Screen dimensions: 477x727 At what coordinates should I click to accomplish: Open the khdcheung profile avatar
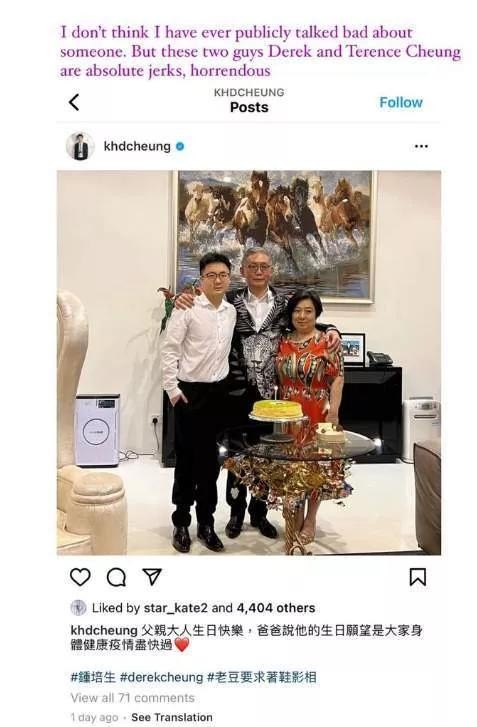(80, 146)
